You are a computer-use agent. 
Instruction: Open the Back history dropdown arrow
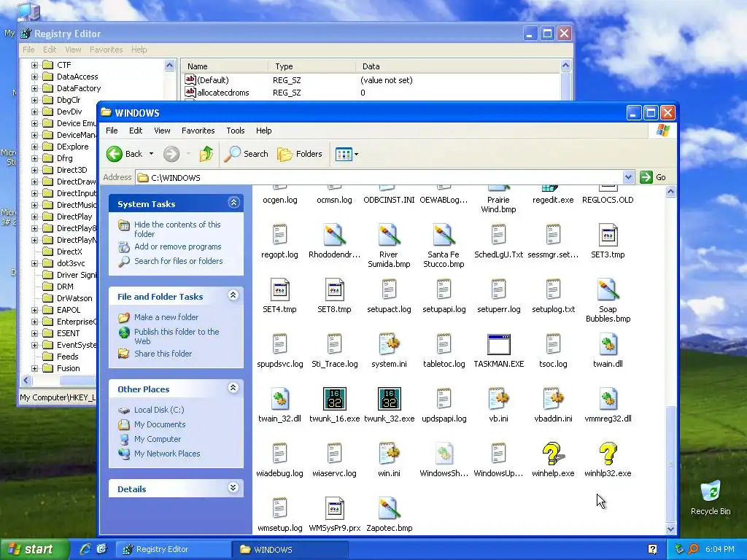coord(151,154)
